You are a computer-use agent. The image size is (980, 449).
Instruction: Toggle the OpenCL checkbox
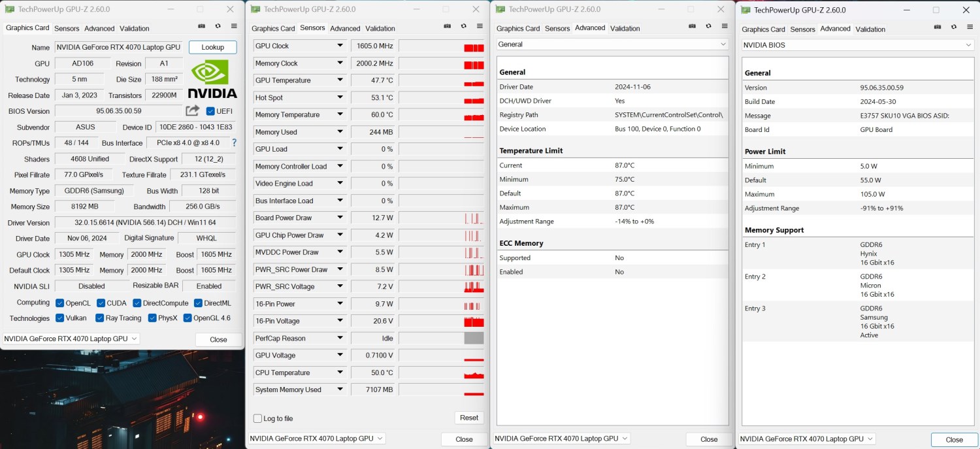point(60,303)
